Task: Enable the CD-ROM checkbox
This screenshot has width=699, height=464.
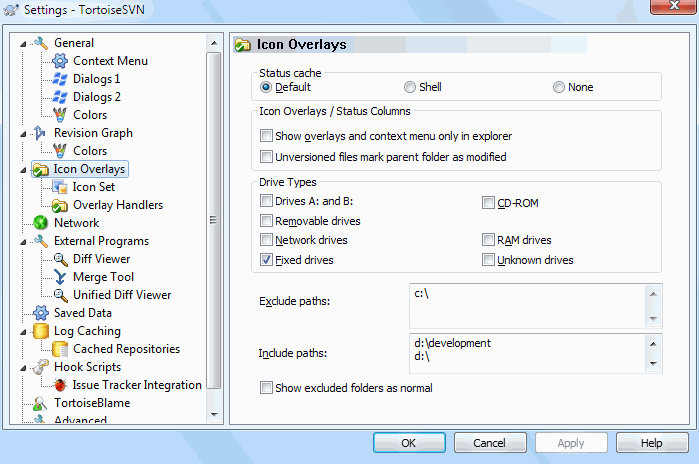Action: (x=488, y=203)
